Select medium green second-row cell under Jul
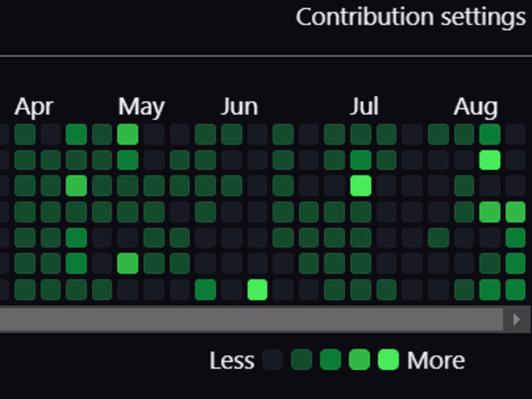The height and width of the screenshot is (399, 532). tap(360, 160)
